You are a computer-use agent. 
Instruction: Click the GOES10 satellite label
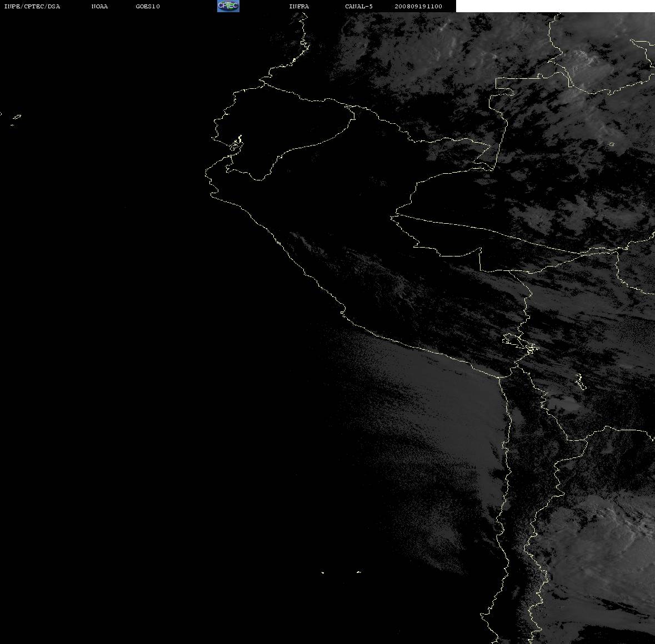click(x=148, y=6)
